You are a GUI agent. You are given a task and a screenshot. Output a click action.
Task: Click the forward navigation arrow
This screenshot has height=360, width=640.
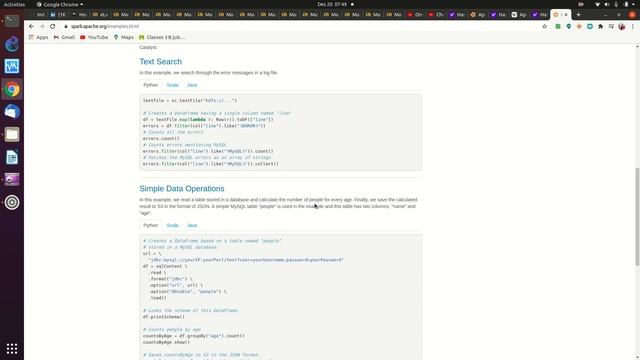pos(42,26)
